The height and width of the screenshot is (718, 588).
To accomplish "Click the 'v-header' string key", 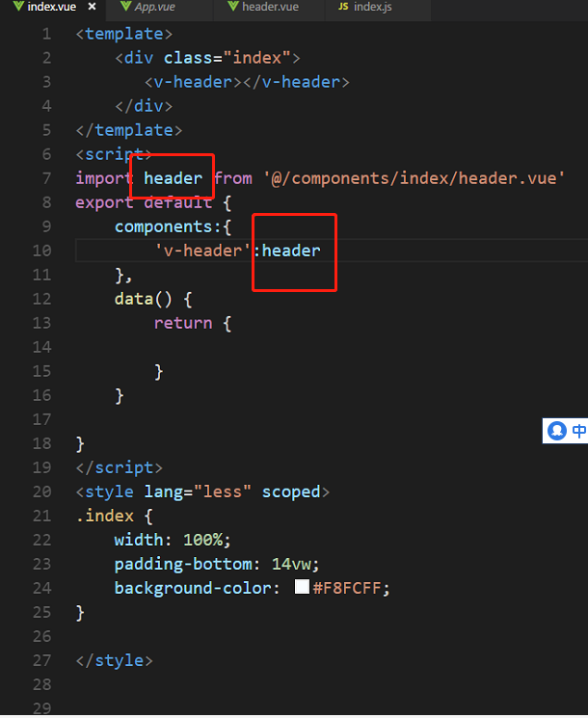I will pos(202,251).
